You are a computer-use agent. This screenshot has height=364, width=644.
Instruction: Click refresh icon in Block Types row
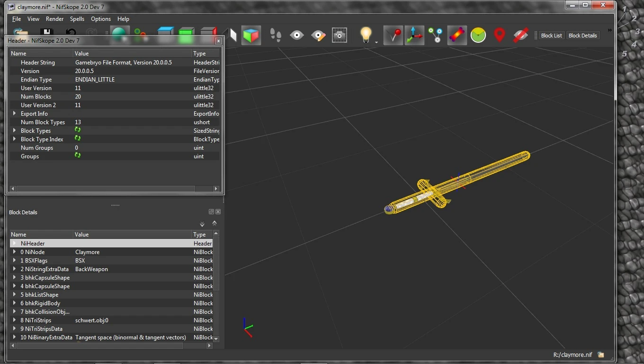click(78, 129)
